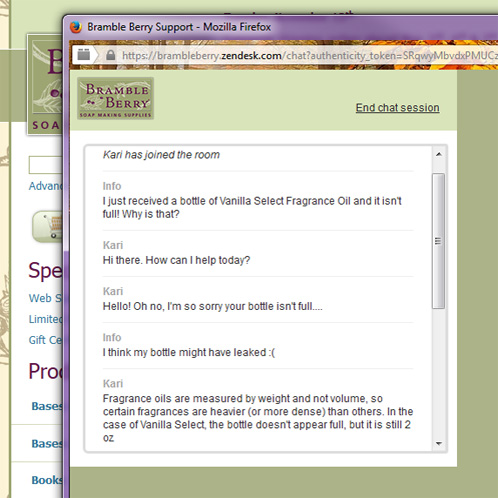Click the shopping cart icon on background page
This screenshot has width=498, height=498.
pos(48,227)
